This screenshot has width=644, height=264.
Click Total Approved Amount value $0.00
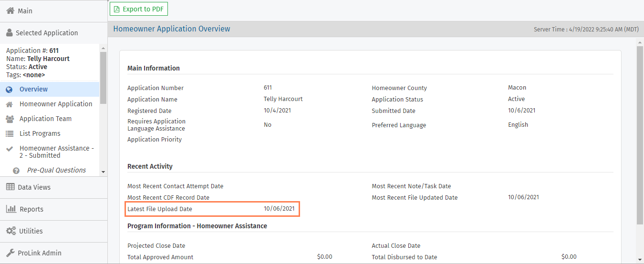tap(324, 257)
